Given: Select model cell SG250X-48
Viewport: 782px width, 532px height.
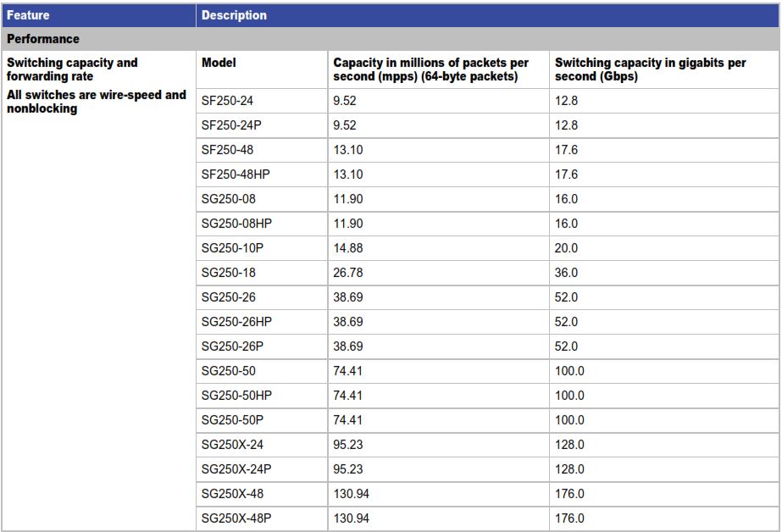Looking at the screenshot, I should coord(262,494).
